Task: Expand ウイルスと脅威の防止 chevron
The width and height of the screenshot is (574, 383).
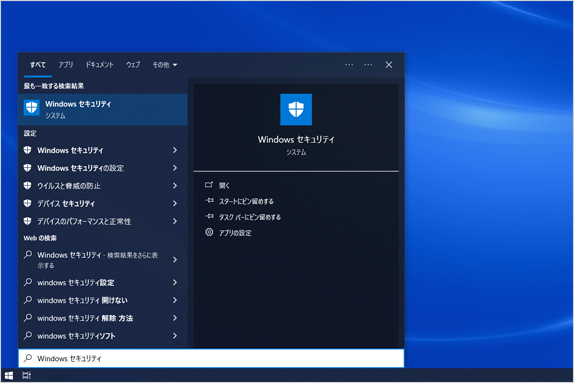Action: [x=175, y=186]
